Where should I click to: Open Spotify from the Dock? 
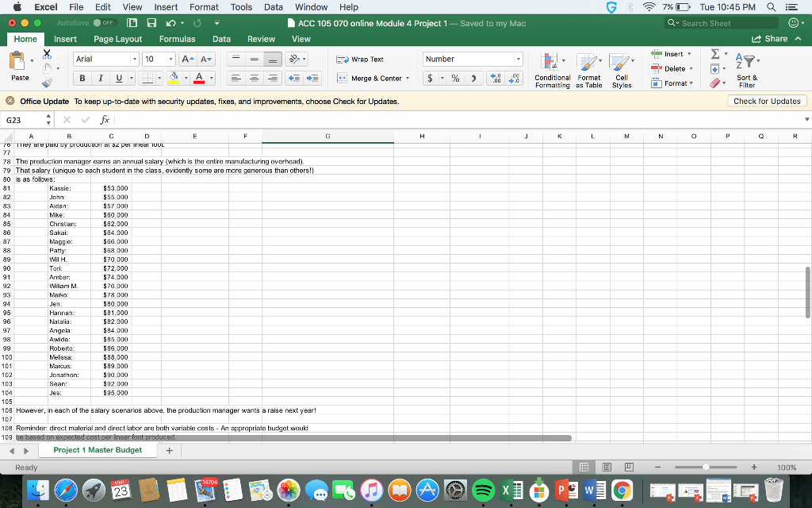point(483,490)
